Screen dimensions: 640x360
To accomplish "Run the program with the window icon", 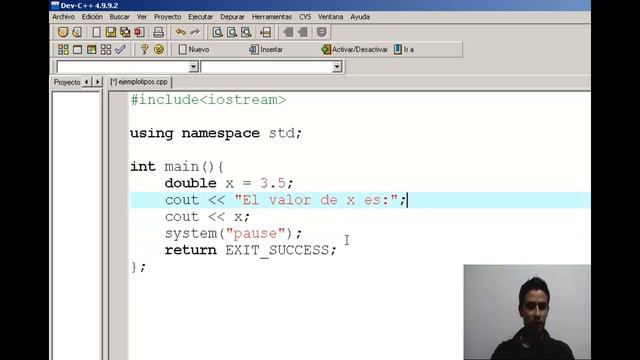I will [78, 49].
